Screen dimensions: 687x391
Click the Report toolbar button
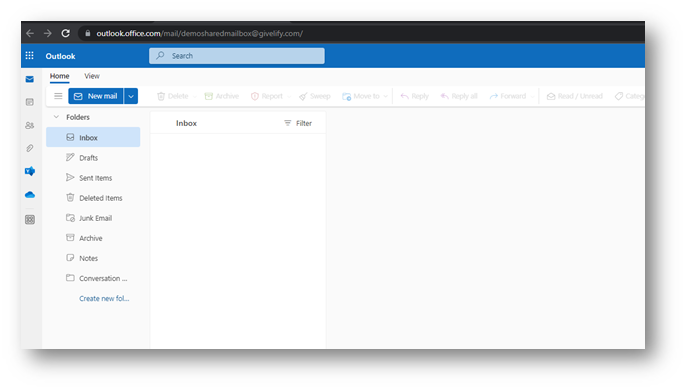tap(267, 96)
